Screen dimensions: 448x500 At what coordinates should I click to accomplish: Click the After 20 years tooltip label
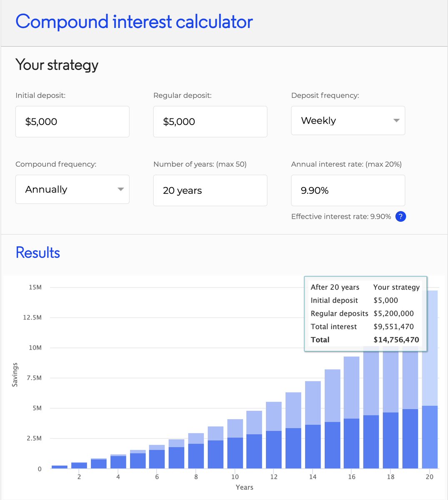tap(335, 287)
